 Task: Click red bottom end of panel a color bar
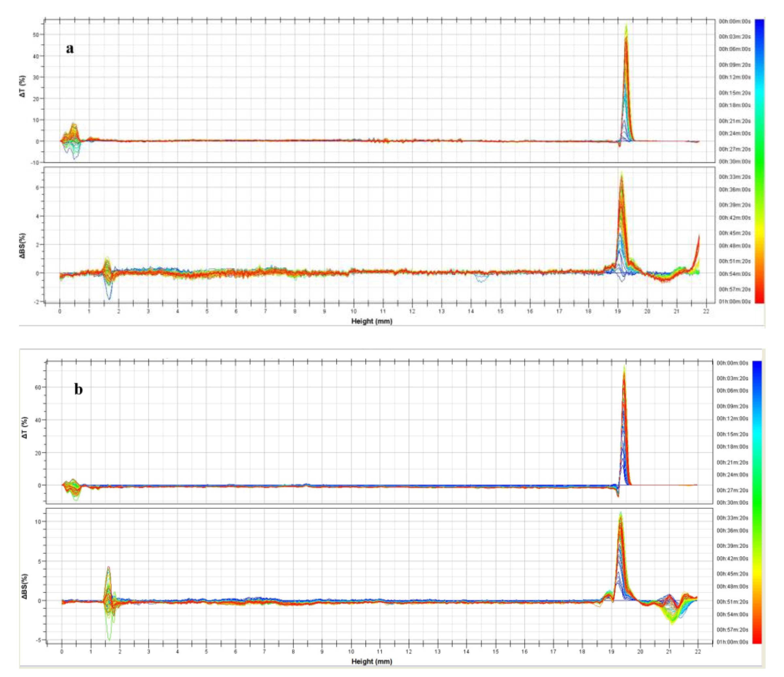[759, 299]
